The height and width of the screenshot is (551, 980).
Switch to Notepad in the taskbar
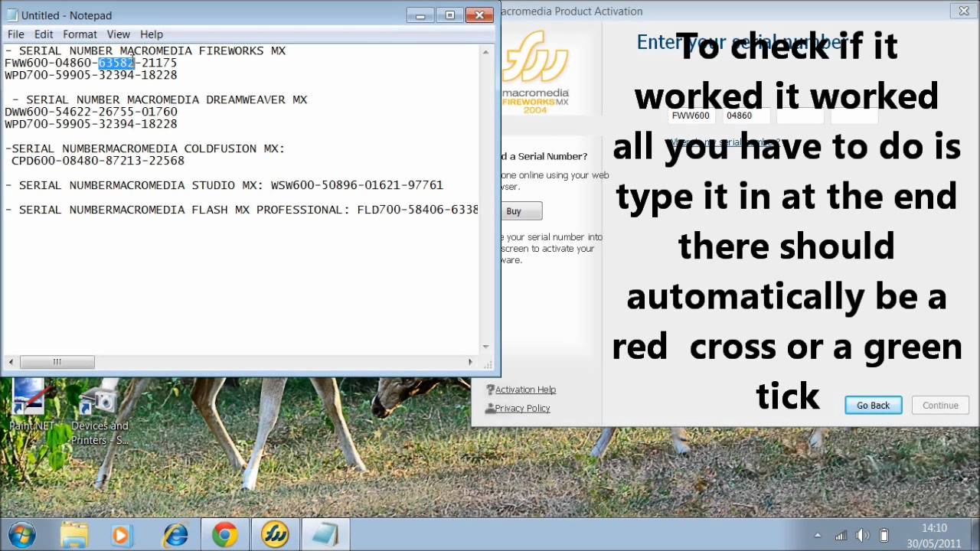(325, 534)
